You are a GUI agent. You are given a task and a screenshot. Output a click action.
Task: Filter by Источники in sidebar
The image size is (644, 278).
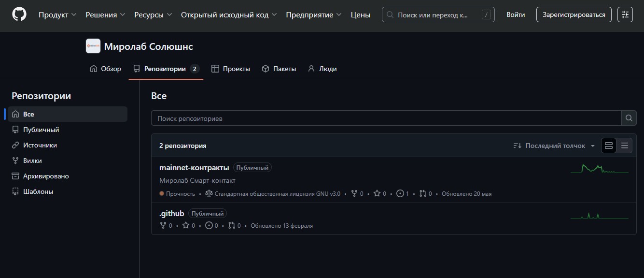pyautogui.click(x=68, y=145)
